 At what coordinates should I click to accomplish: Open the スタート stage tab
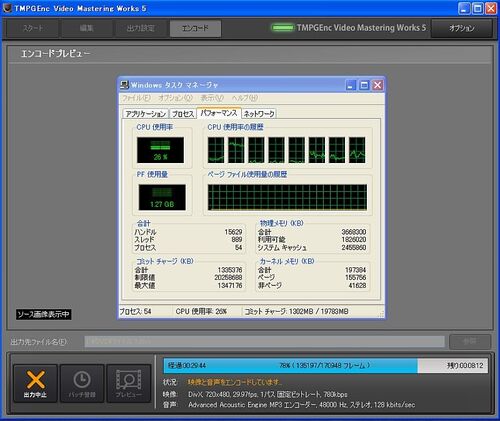pyautogui.click(x=33, y=28)
